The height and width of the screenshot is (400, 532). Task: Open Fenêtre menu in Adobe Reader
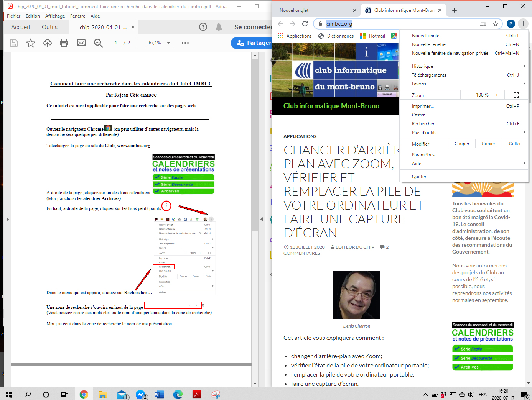point(77,16)
